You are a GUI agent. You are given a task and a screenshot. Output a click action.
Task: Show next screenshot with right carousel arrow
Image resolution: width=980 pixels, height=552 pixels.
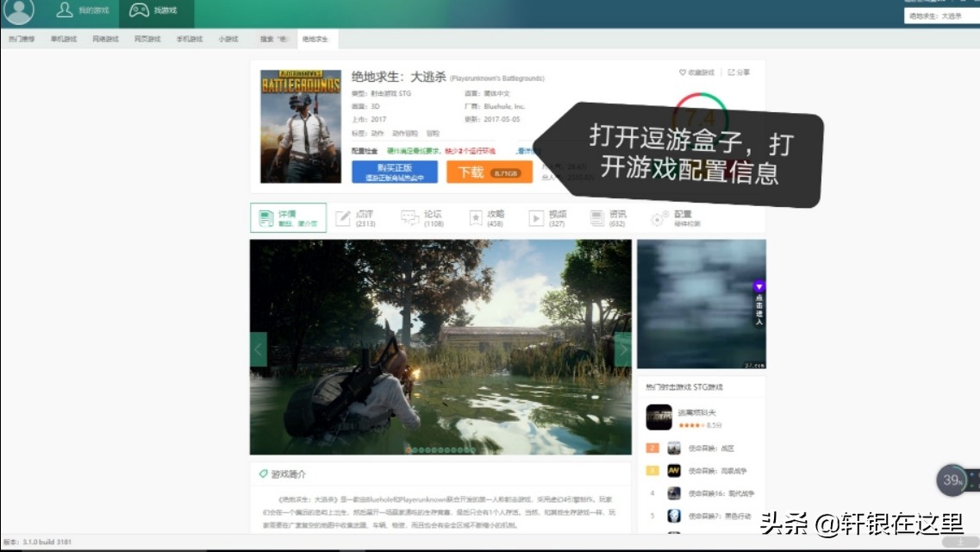tap(622, 349)
